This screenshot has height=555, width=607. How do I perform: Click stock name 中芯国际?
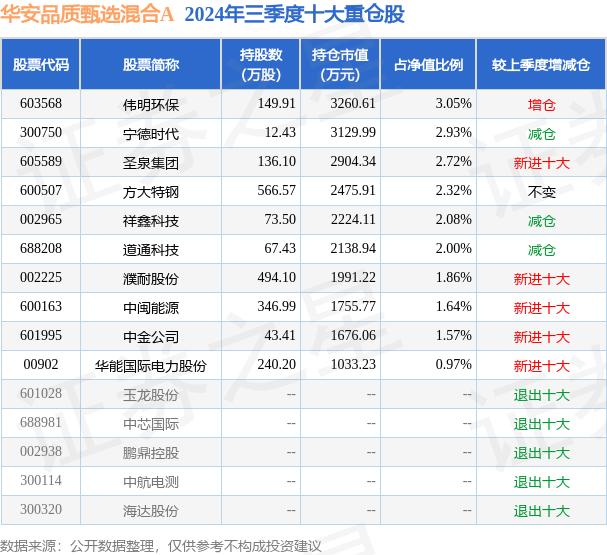click(151, 424)
